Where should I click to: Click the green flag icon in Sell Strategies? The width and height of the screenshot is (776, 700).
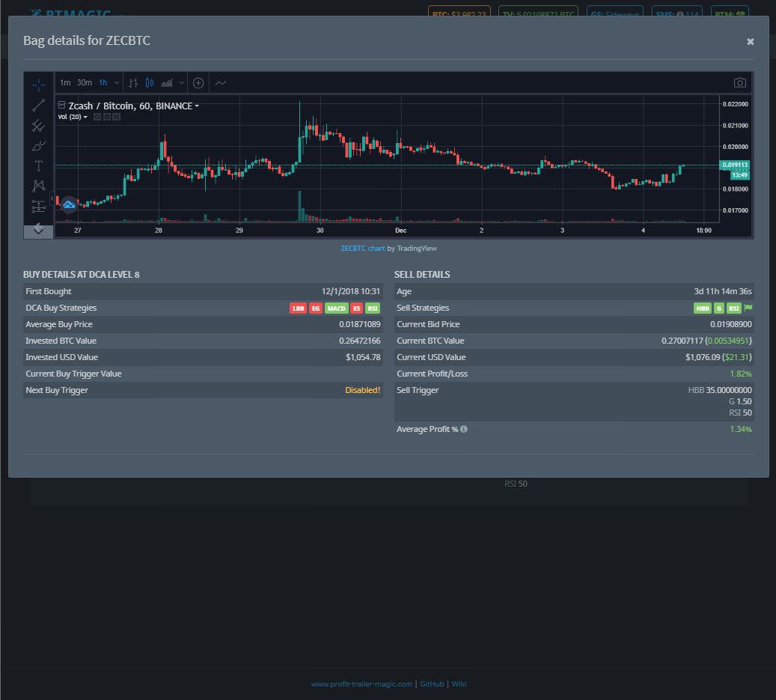[748, 308]
